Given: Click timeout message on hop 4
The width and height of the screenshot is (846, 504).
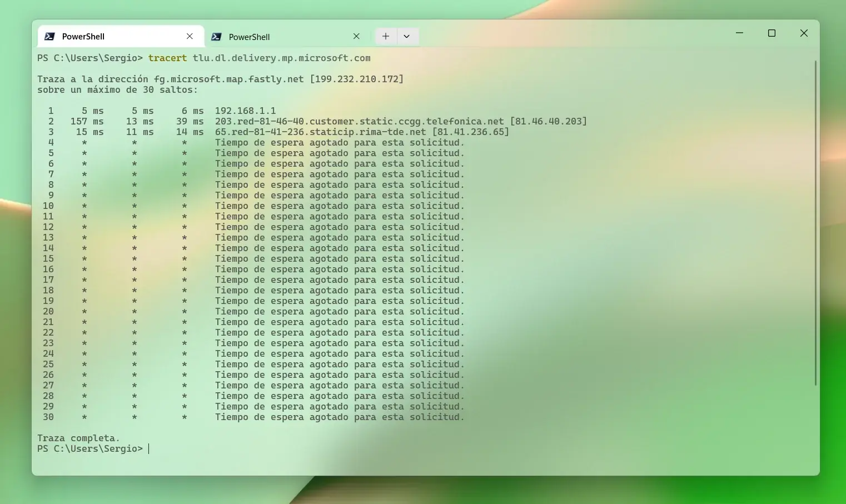Looking at the screenshot, I should (340, 142).
